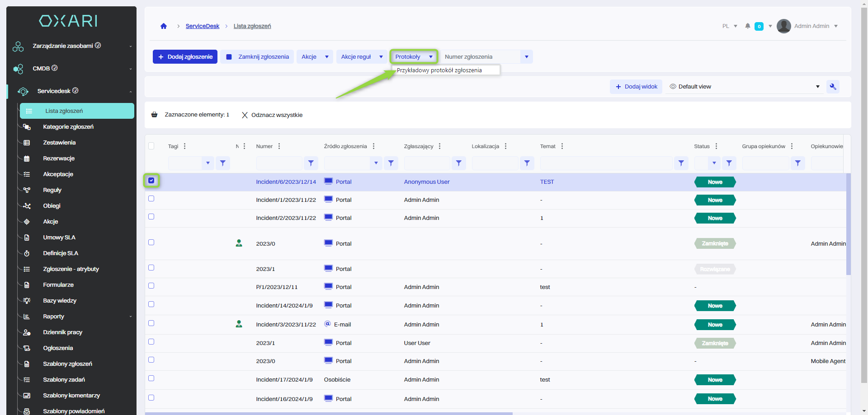This screenshot has height=415, width=868.
Task: Click the Zarządzanie zasobami sidebar icon
Action: pos(18,46)
